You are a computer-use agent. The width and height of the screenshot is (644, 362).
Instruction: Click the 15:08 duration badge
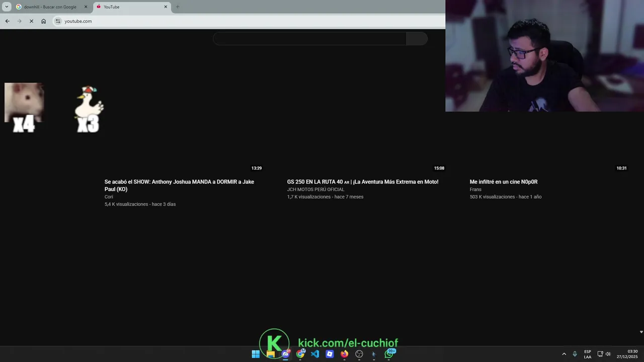point(439,168)
